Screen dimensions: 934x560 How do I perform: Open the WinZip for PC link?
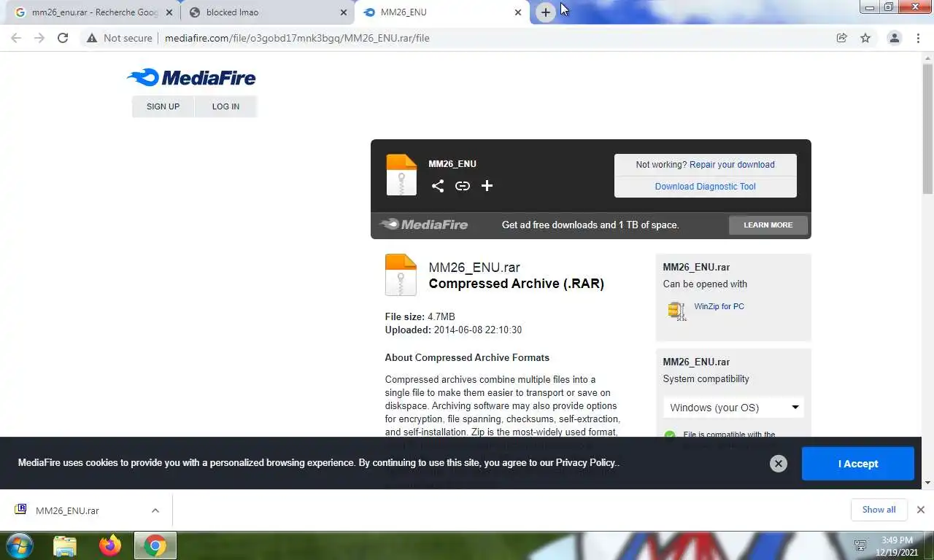pos(719,306)
